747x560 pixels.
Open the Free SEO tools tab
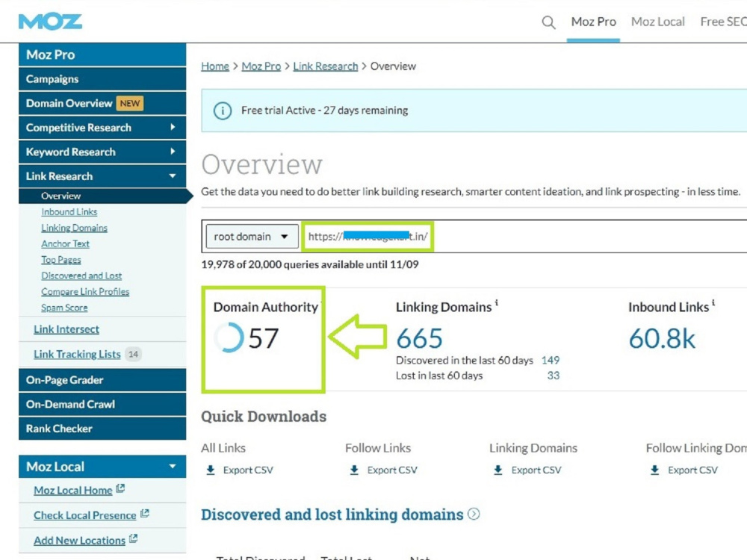723,22
